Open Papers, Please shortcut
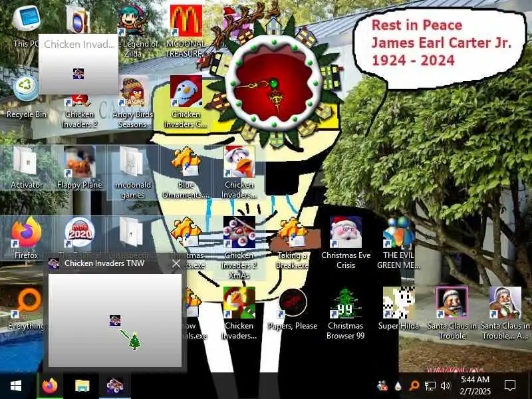 [x=293, y=309]
